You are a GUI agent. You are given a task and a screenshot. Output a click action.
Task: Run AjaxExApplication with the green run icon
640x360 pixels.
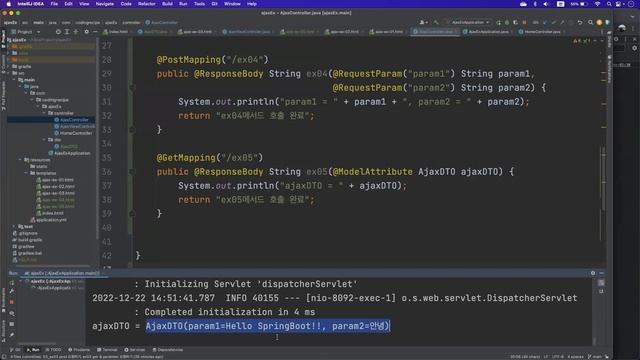click(498, 22)
